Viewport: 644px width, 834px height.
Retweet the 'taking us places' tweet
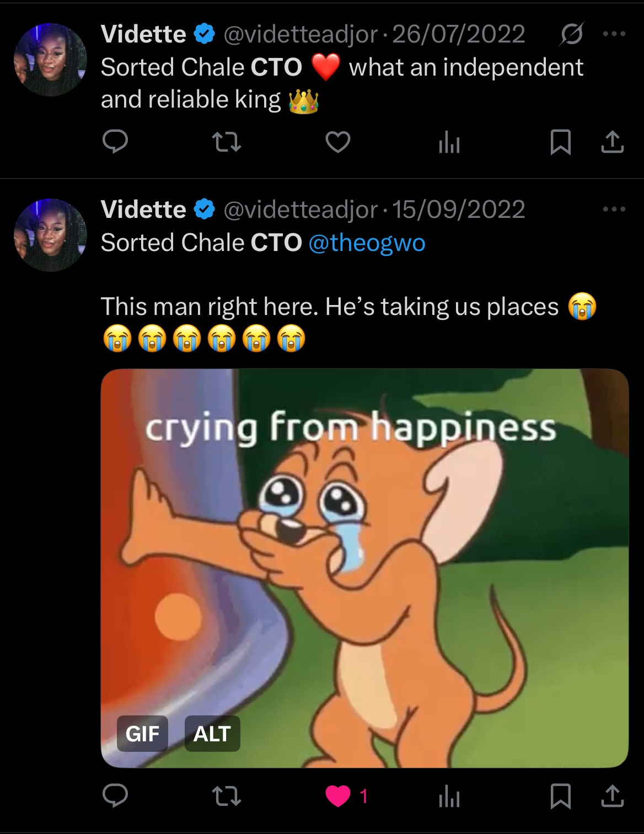point(227,796)
